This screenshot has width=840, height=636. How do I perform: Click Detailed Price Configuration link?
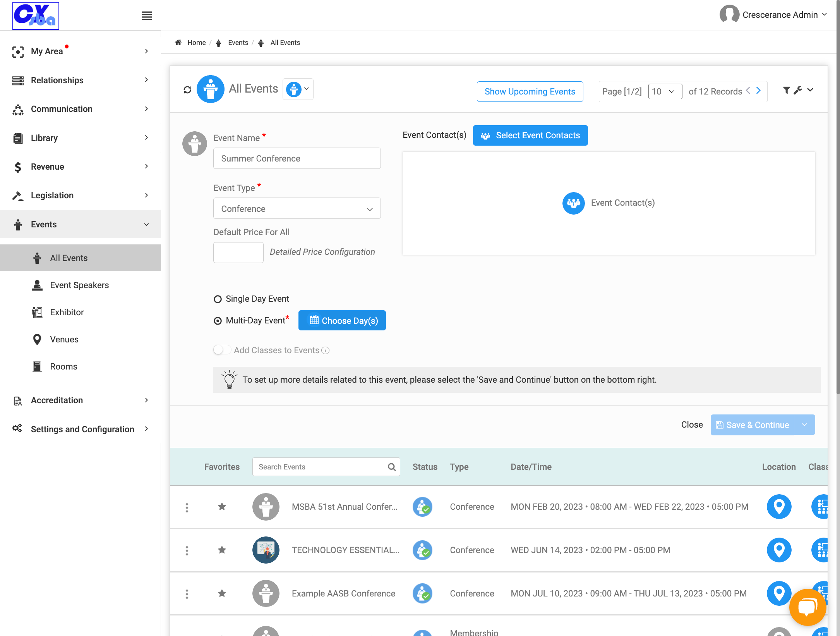pyautogui.click(x=322, y=252)
